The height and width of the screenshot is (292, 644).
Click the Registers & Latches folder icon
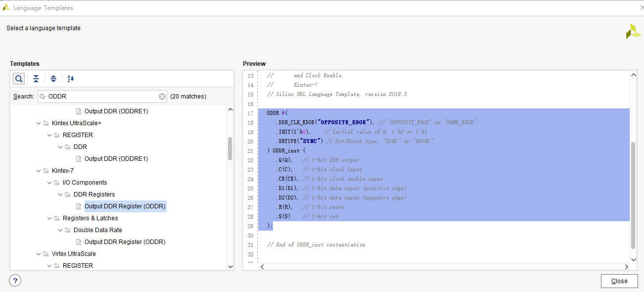coord(57,218)
